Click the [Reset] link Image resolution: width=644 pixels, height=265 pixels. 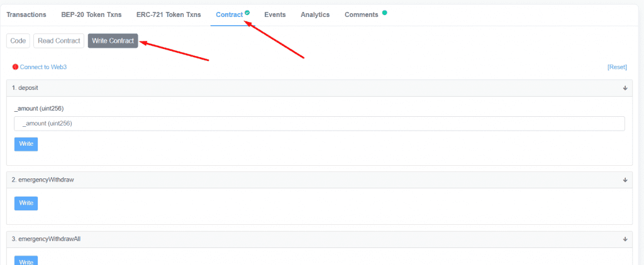pos(617,67)
